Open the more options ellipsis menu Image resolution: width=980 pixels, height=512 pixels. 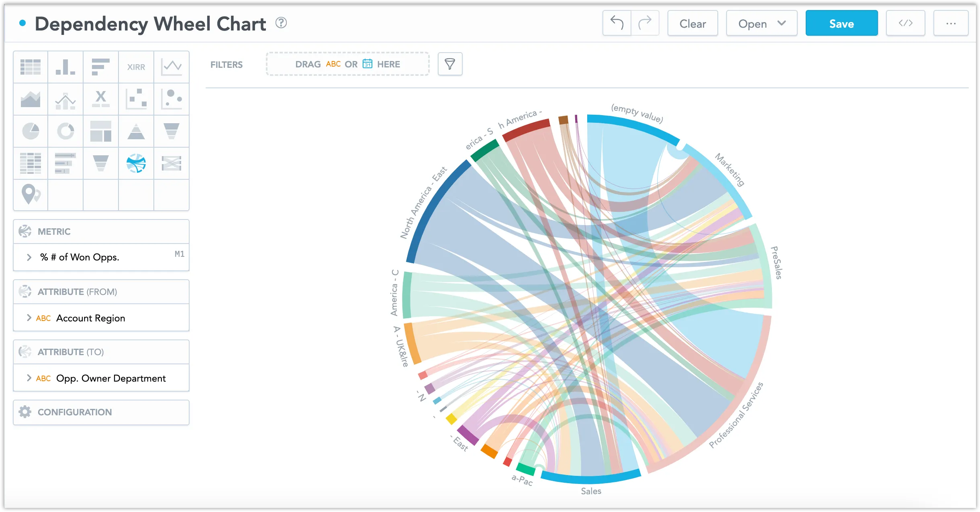[x=951, y=23]
